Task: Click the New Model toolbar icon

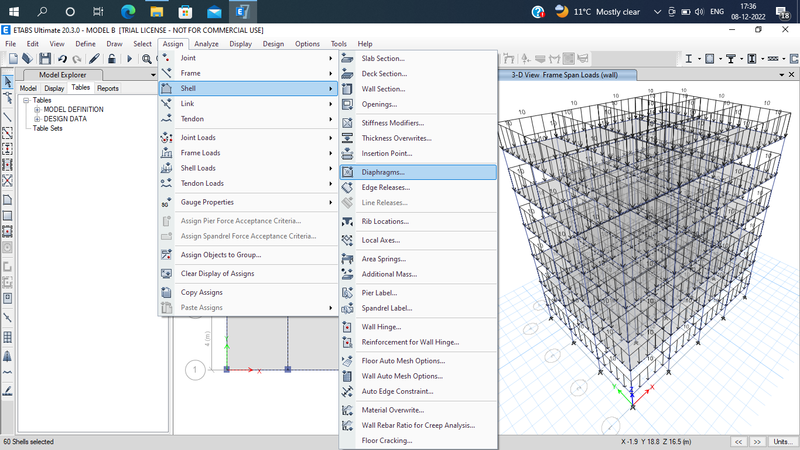Action: coord(13,59)
